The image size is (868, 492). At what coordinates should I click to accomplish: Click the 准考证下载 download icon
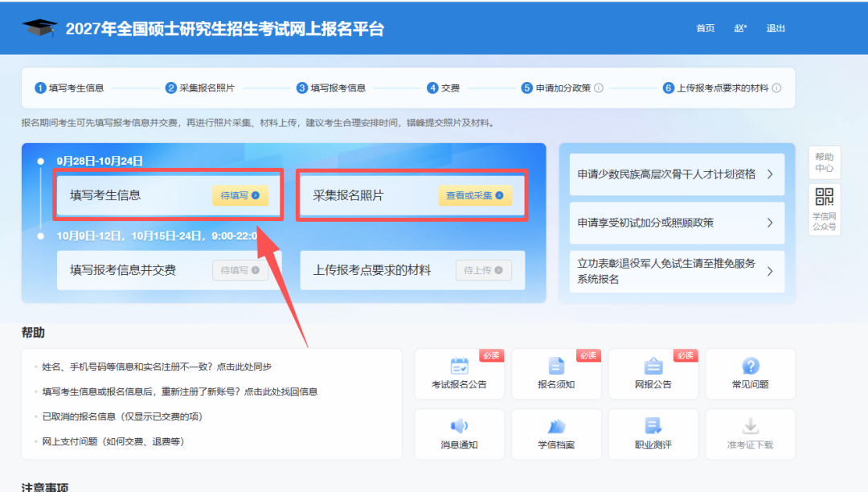tap(750, 426)
